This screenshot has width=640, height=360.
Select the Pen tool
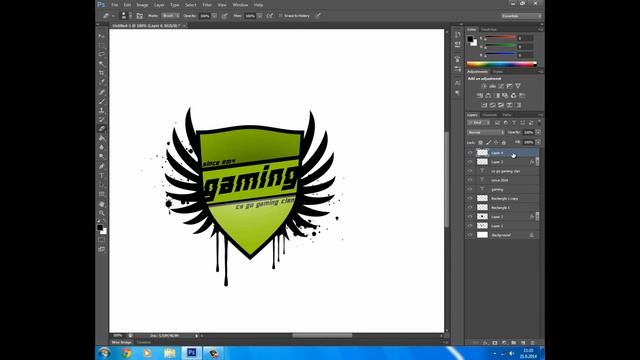tap(101, 167)
